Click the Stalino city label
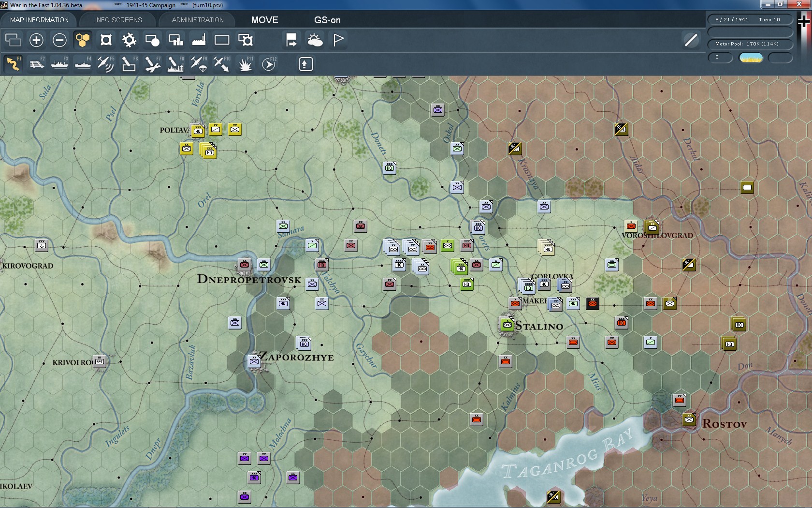The image size is (812, 508). click(539, 326)
